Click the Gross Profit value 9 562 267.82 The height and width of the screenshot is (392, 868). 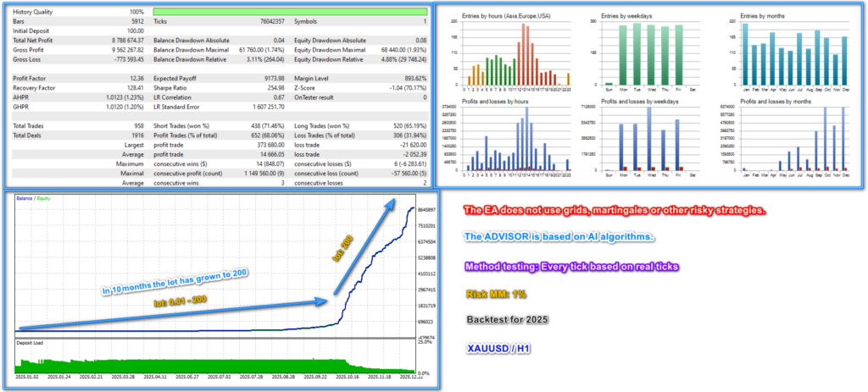point(127,50)
